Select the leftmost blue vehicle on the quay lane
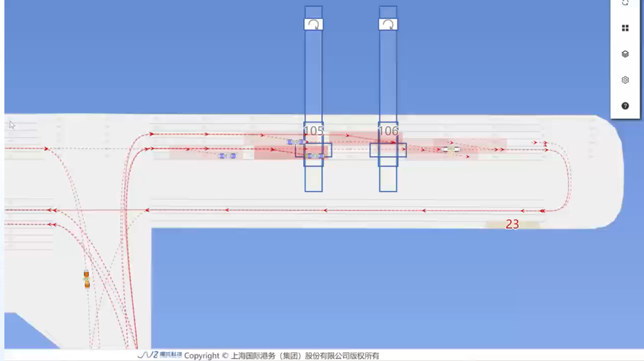644x361 pixels. point(227,155)
